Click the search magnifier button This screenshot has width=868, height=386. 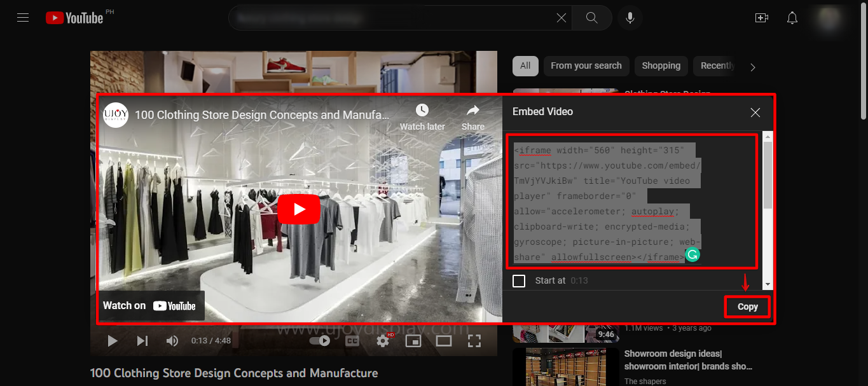click(x=591, y=18)
